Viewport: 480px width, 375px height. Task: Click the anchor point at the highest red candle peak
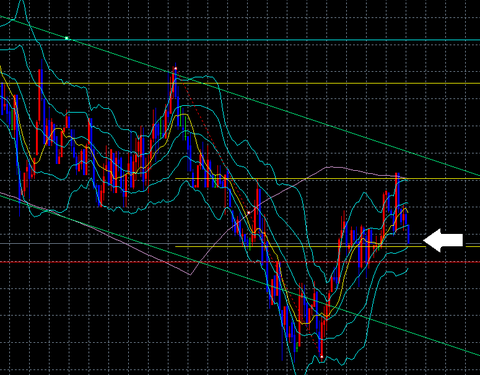pyautogui.click(x=176, y=69)
